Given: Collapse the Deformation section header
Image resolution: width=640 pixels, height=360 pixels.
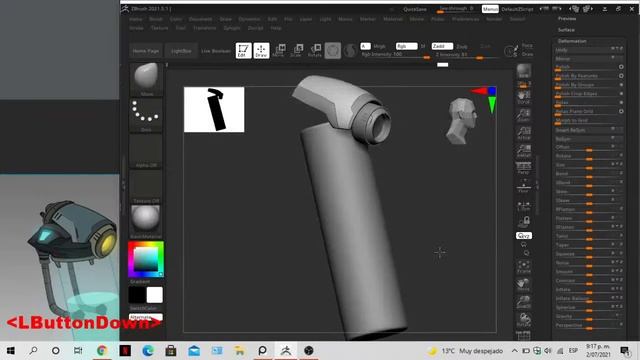Looking at the screenshot, I should pyautogui.click(x=572, y=41).
